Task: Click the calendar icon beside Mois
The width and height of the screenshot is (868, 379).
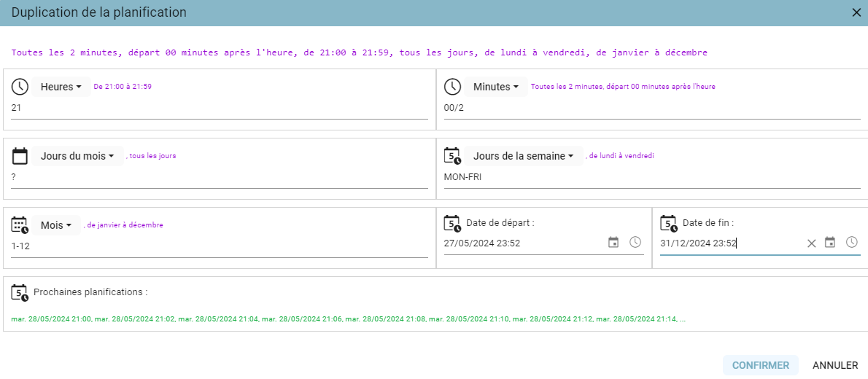Action: click(20, 225)
